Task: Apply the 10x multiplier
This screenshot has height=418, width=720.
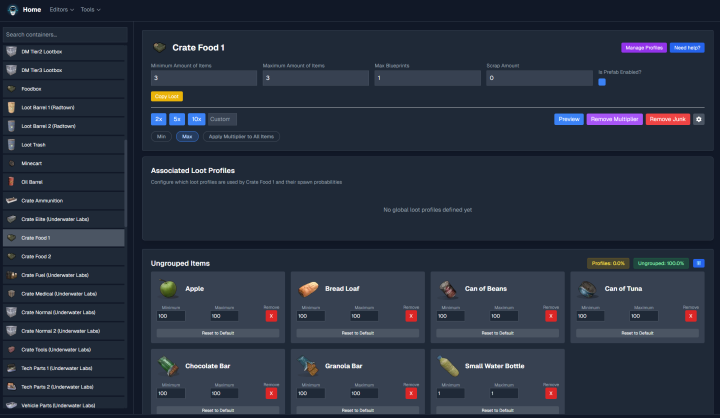Action: pyautogui.click(x=197, y=119)
